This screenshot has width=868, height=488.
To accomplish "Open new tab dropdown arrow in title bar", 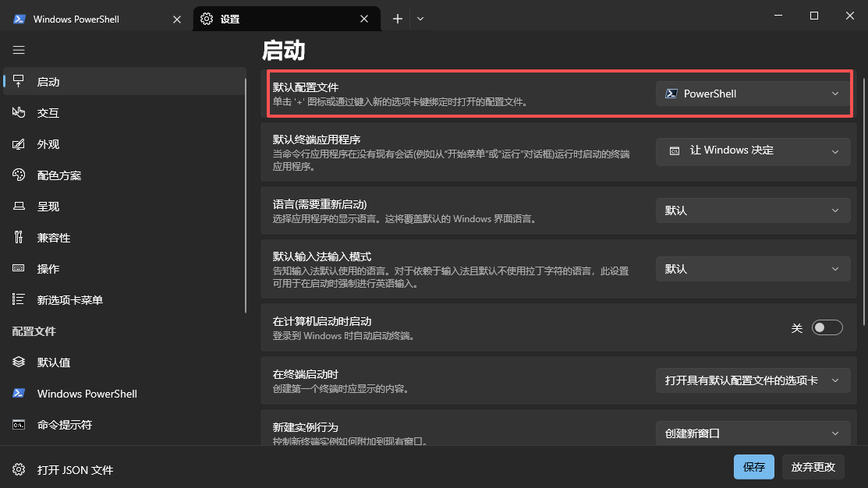I will point(420,19).
